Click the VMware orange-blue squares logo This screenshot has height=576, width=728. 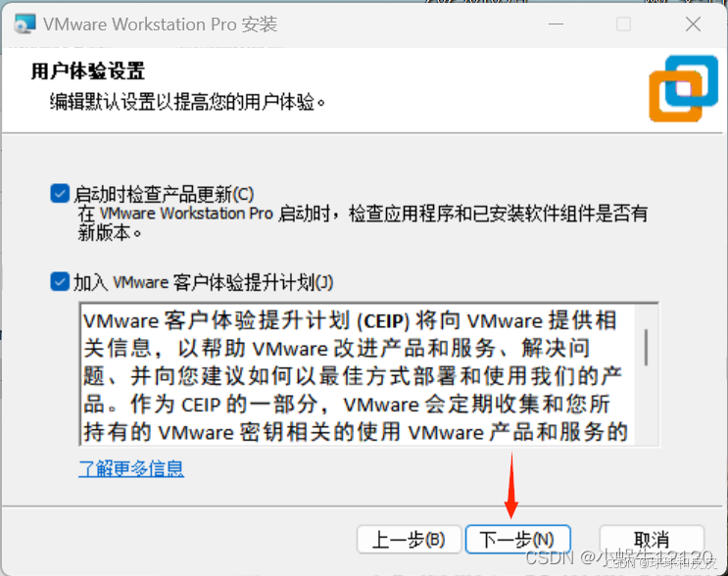(x=684, y=88)
